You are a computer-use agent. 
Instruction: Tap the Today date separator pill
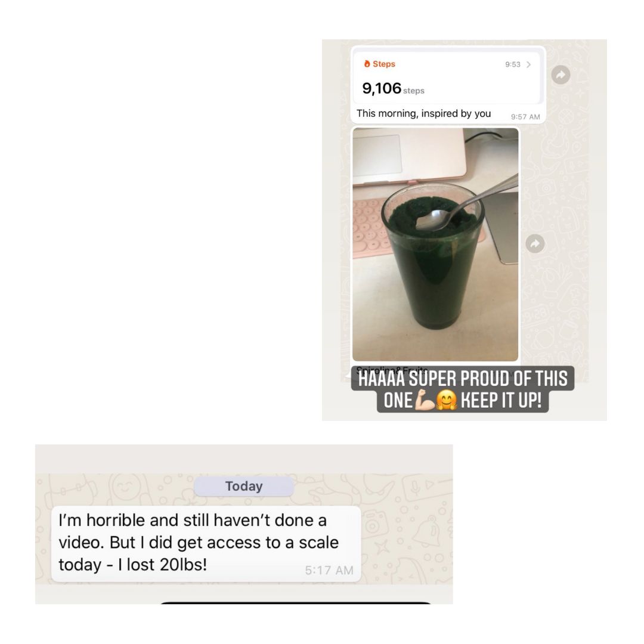244,487
